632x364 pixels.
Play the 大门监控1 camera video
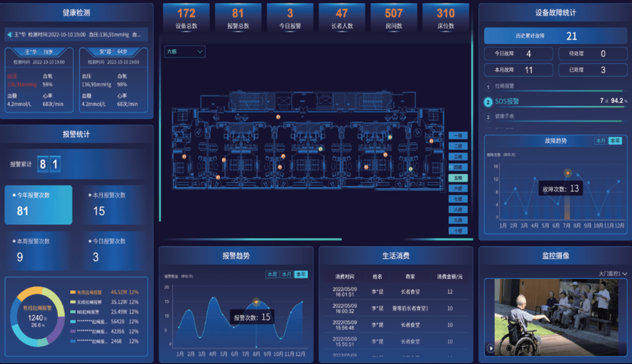pyautogui.click(x=490, y=348)
